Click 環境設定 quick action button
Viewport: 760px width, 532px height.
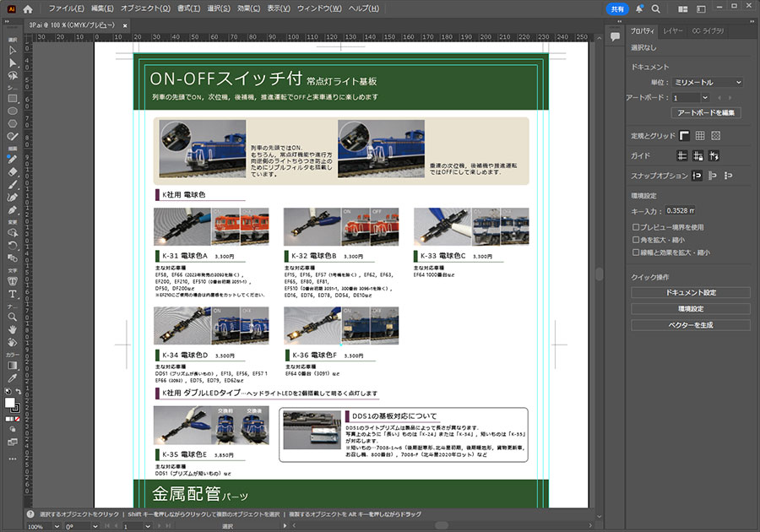click(x=690, y=308)
